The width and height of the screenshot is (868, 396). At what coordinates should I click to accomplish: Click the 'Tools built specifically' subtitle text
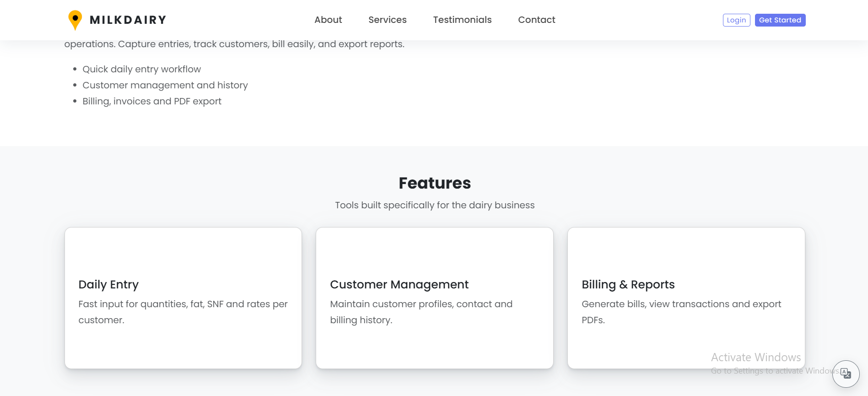[x=434, y=205]
